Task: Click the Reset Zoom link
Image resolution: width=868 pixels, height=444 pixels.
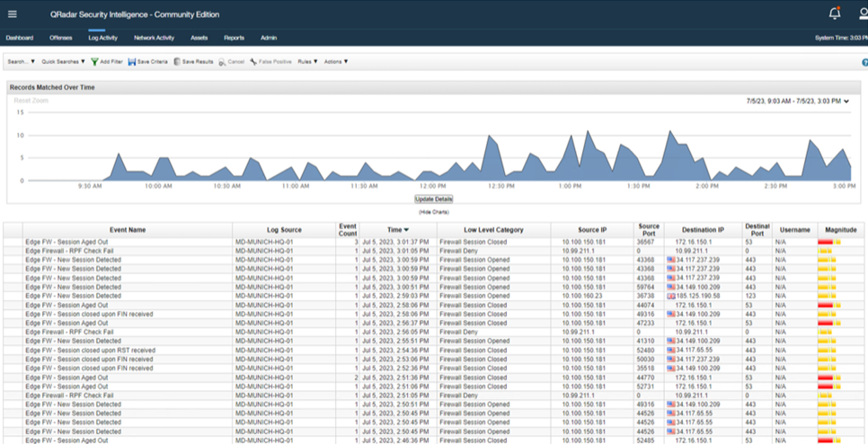Action: (30, 101)
